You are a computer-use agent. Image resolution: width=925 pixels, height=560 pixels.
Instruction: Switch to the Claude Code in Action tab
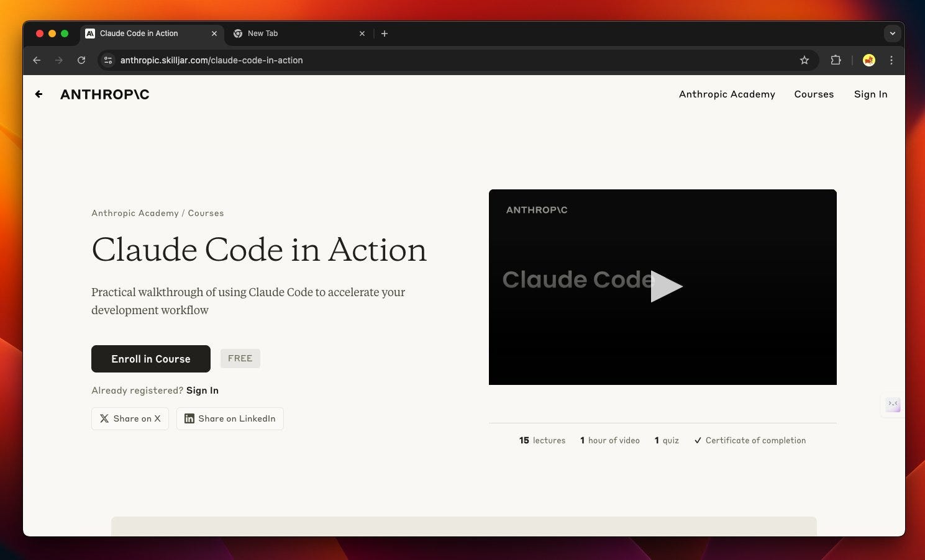(151, 34)
